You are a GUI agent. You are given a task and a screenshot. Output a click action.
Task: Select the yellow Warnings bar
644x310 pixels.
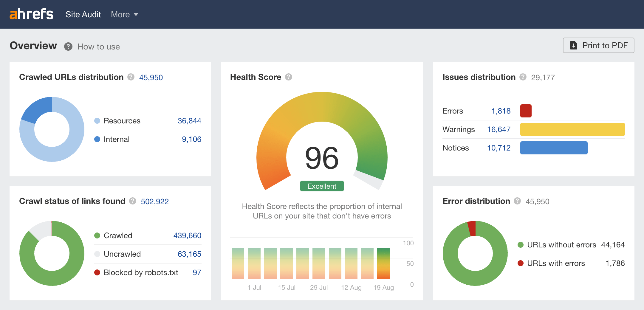coord(572,129)
